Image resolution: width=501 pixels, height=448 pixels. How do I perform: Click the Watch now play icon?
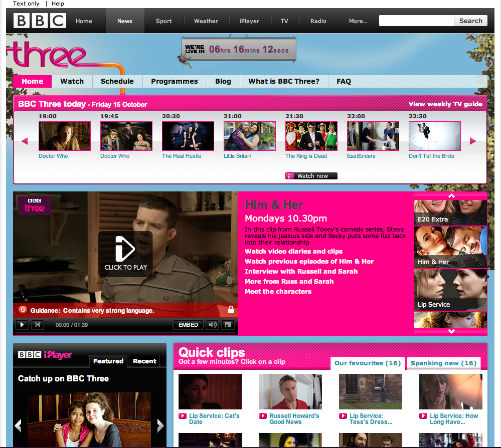(291, 175)
